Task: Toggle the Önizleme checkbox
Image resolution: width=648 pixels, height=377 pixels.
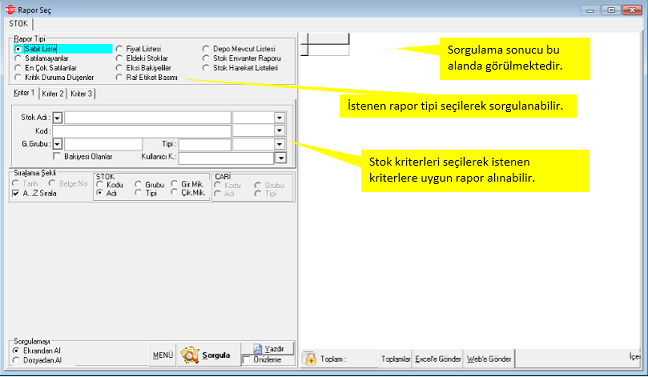Action: coord(247,360)
